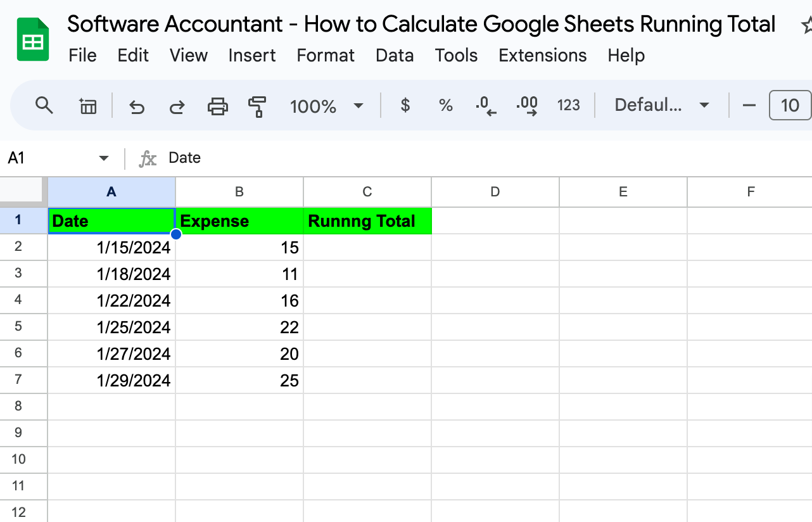Open the zoom 100% dropdown
The image size is (812, 522).
[x=326, y=106]
